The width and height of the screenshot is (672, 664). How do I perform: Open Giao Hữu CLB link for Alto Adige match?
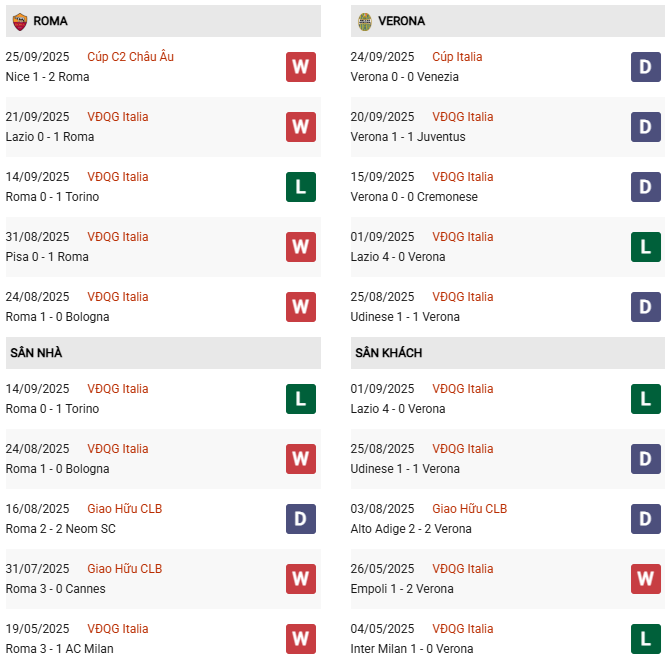(469, 509)
